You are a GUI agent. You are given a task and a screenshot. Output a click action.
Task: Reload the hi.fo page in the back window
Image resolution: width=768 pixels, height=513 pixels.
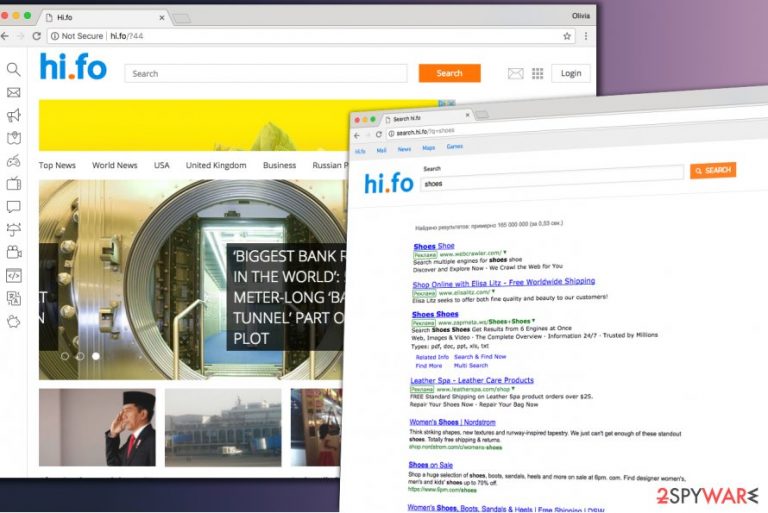(x=36, y=36)
